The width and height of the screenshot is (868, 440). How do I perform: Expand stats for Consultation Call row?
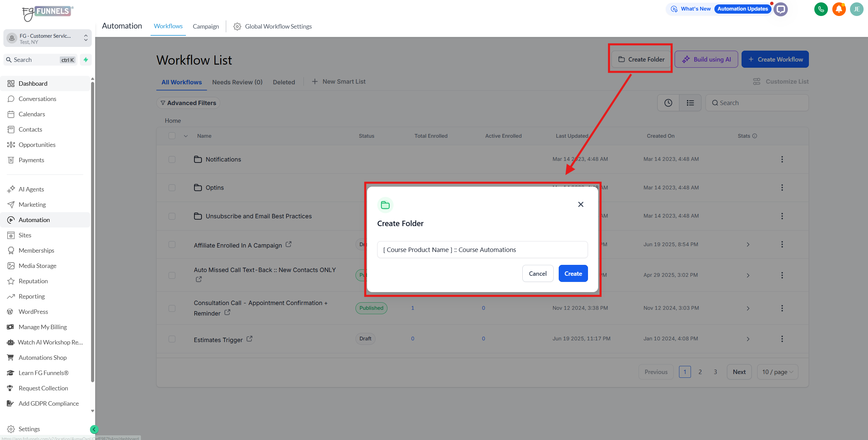pyautogui.click(x=748, y=308)
